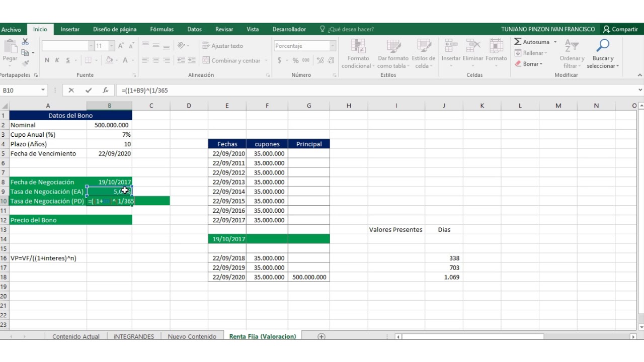644x362 pixels.
Task: Confirm formula with the checkmark icon
Action: click(x=89, y=90)
